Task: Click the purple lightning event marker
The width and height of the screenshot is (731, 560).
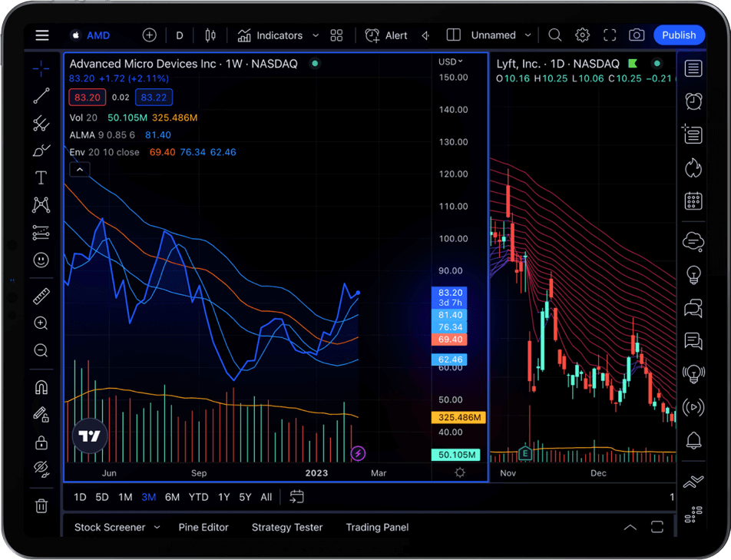Action: pyautogui.click(x=358, y=453)
